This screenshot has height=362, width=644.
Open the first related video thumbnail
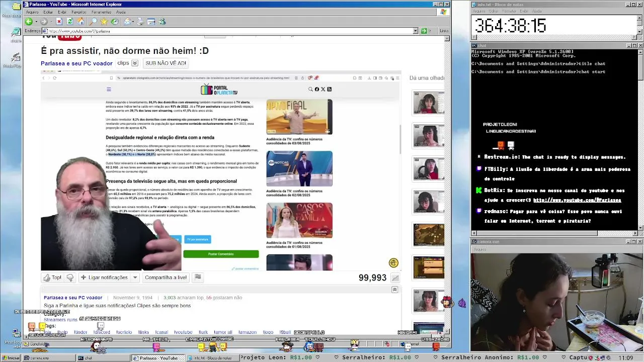pyautogui.click(x=429, y=103)
